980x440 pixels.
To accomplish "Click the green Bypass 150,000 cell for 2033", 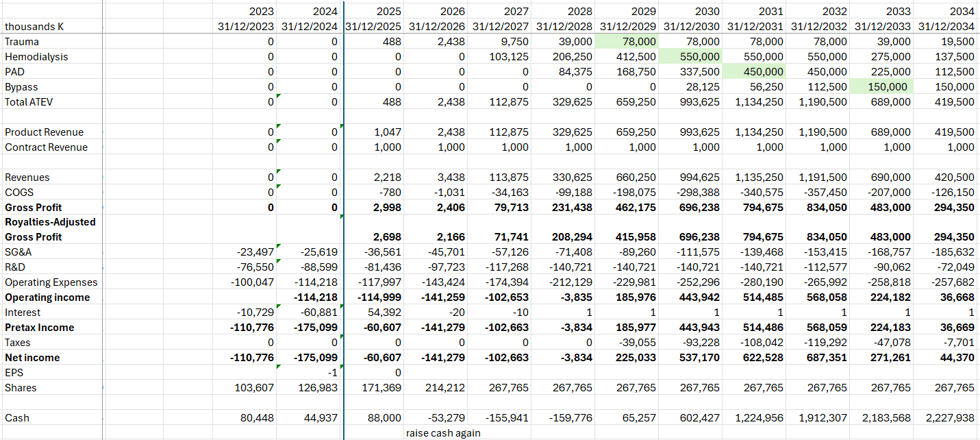I will click(882, 87).
